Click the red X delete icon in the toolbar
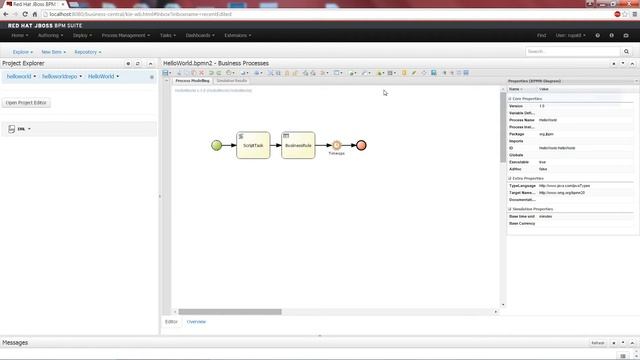Image resolution: width=640 pixels, height=360 pixels. (201, 73)
